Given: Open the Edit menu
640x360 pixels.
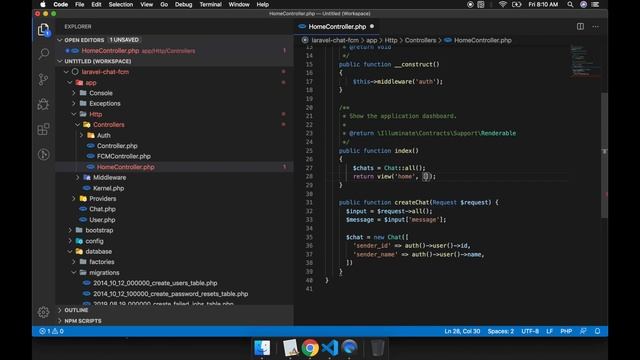Looking at the screenshot, I should click(96, 4).
